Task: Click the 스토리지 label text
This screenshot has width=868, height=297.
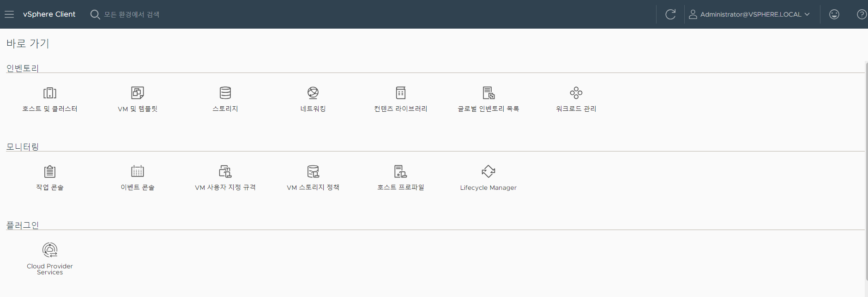Action: tap(225, 109)
